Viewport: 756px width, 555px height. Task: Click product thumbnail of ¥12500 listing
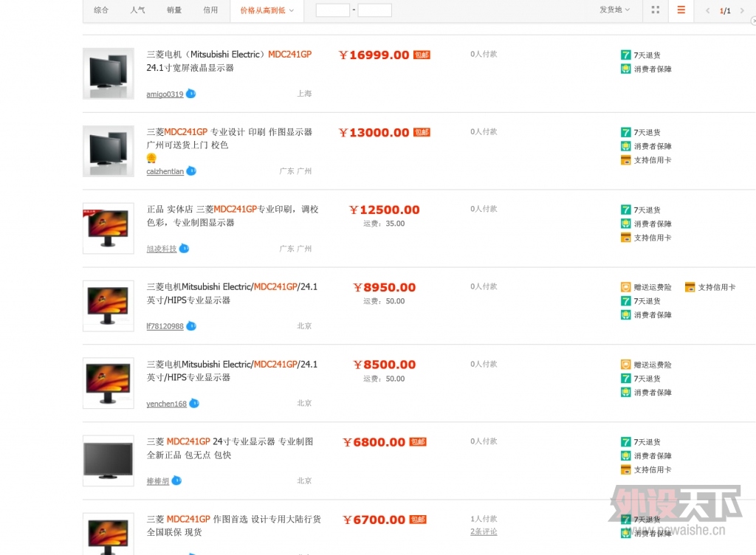point(109,228)
